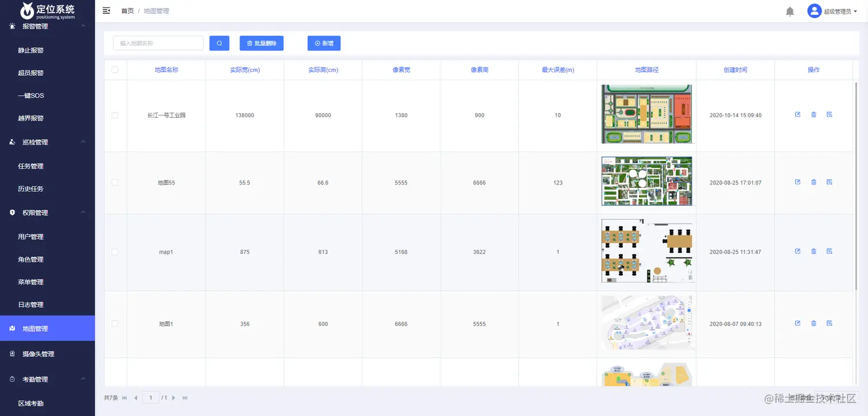868x416 pixels.
Task: Delete the 地图55 map entry
Action: pos(813,182)
